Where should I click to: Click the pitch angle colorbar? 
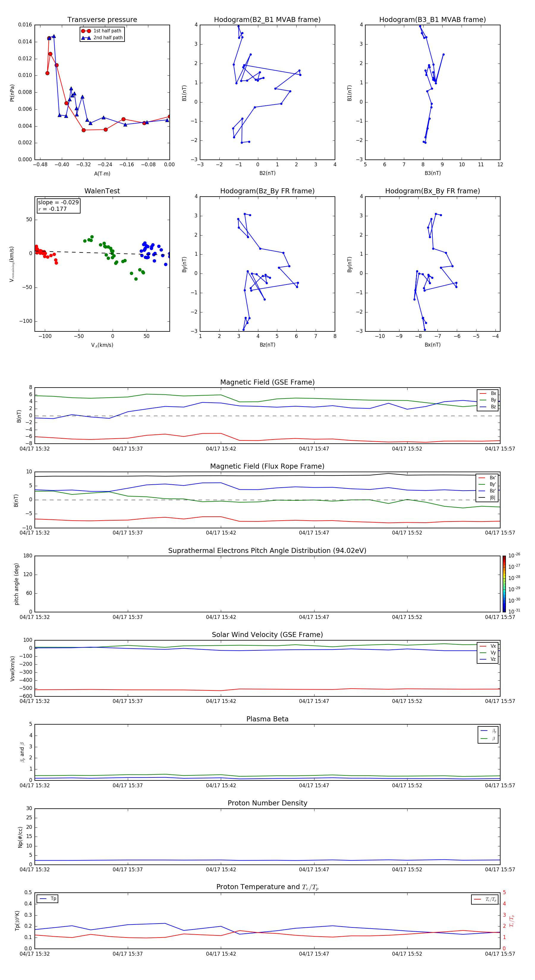(x=504, y=584)
